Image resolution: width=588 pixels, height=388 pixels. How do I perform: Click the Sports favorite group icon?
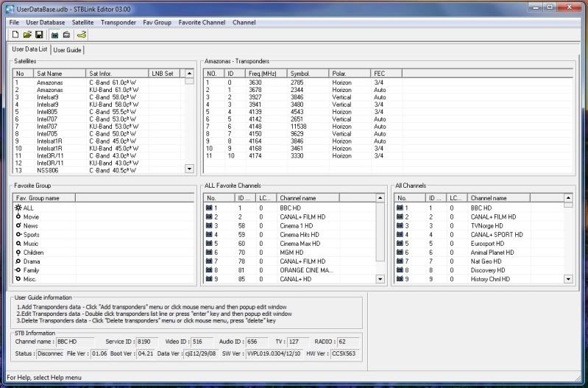coord(18,235)
